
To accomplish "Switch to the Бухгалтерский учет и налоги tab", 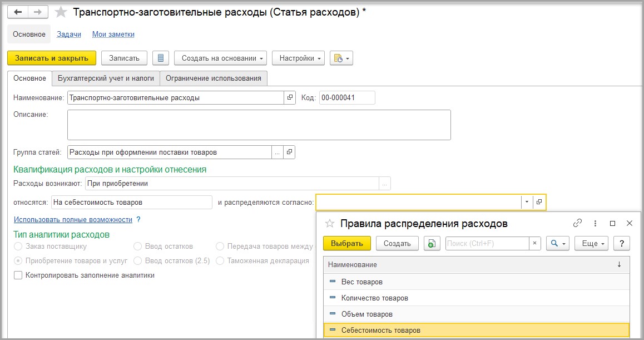I will (x=106, y=78).
